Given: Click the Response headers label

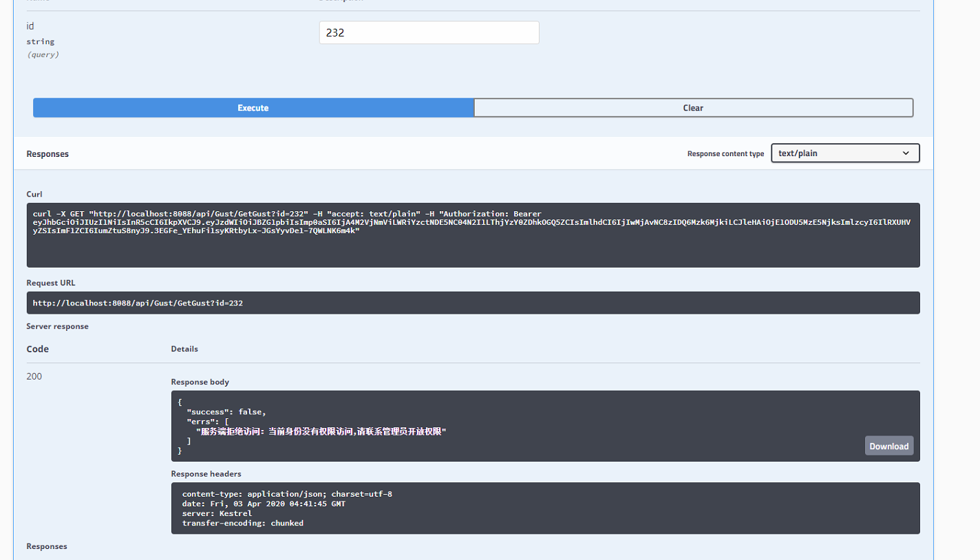Looking at the screenshot, I should click(x=206, y=473).
